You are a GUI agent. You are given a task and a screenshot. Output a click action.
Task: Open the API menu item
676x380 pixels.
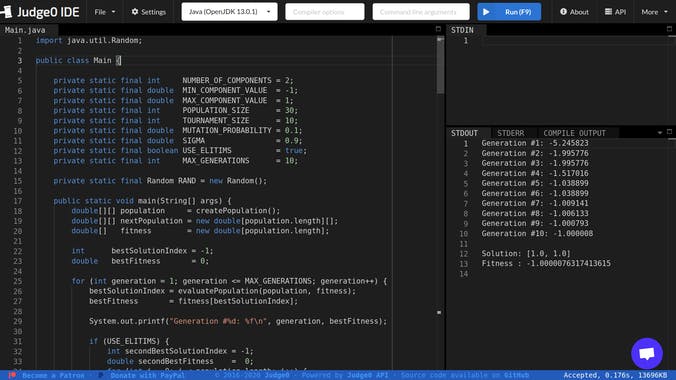pos(615,12)
